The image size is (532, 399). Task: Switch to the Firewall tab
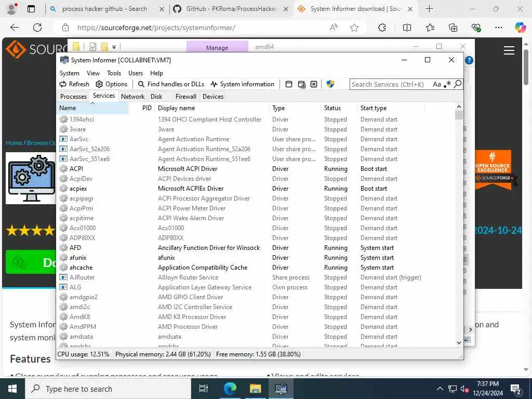(185, 96)
